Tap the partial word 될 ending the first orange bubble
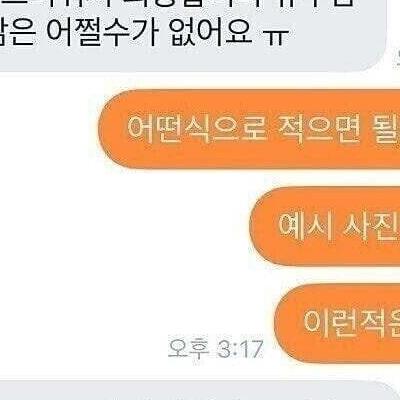 click(387, 128)
